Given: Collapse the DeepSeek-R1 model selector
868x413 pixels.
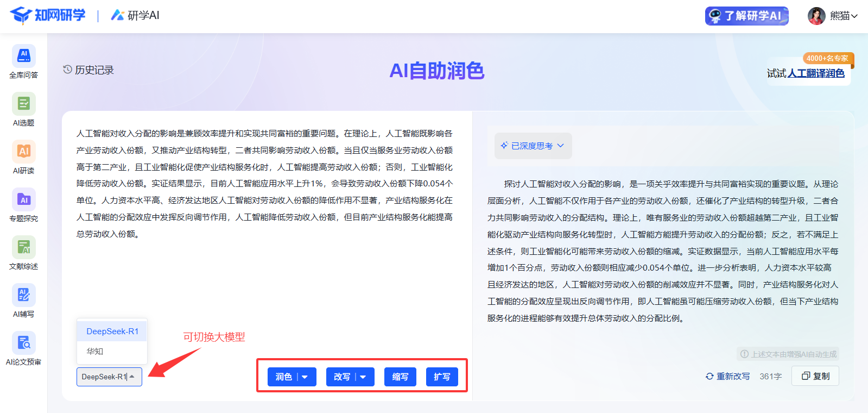Looking at the screenshot, I should point(109,377).
